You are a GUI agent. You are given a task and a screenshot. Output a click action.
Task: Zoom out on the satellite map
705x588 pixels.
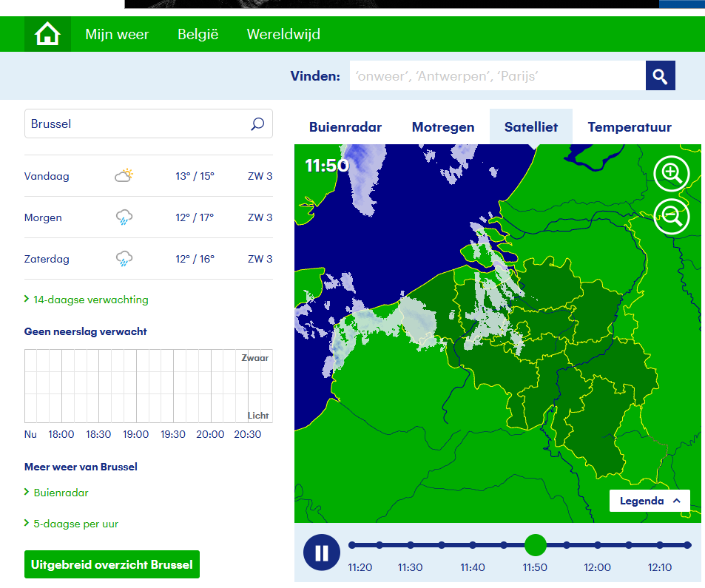pos(671,217)
